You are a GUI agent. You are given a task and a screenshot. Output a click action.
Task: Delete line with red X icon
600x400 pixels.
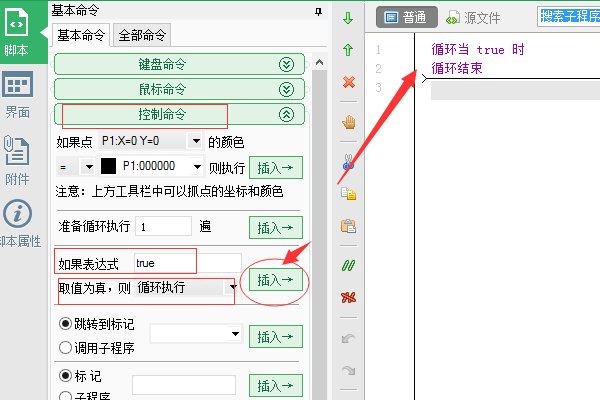[349, 82]
